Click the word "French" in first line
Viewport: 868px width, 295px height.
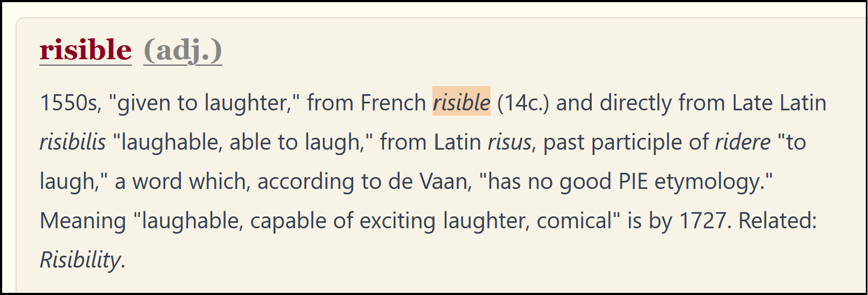coord(393,103)
